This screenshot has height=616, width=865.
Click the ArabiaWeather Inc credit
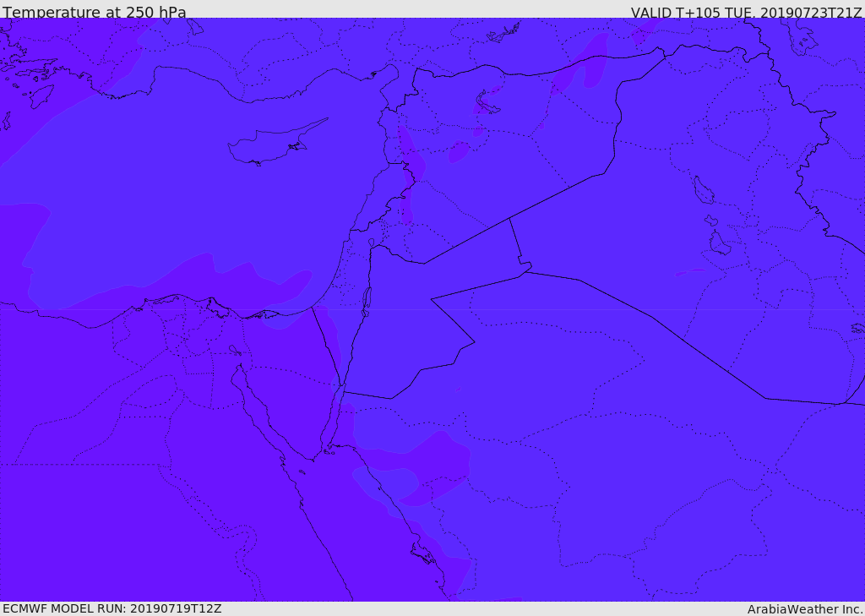tap(805, 609)
